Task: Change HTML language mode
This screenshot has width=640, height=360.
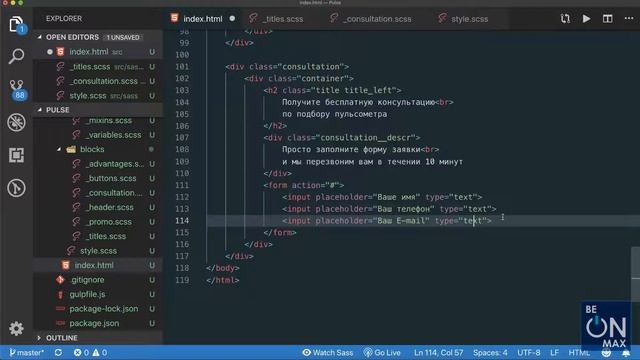Action: (x=579, y=353)
